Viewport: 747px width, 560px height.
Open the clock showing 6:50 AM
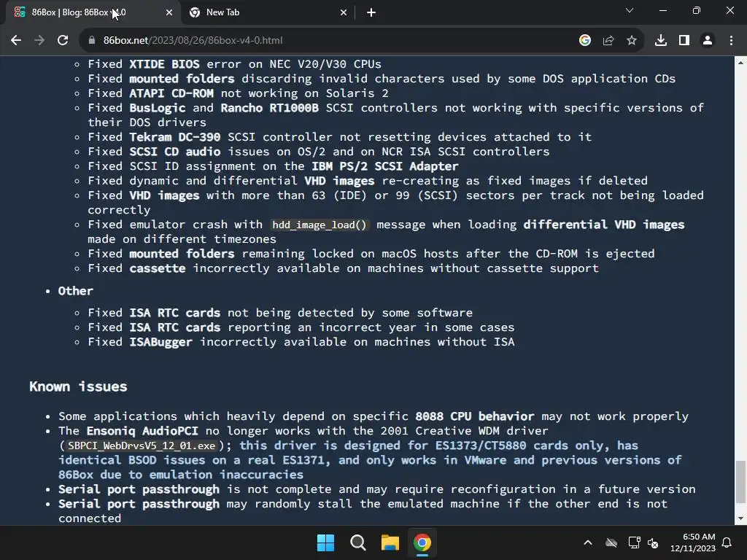(693, 542)
